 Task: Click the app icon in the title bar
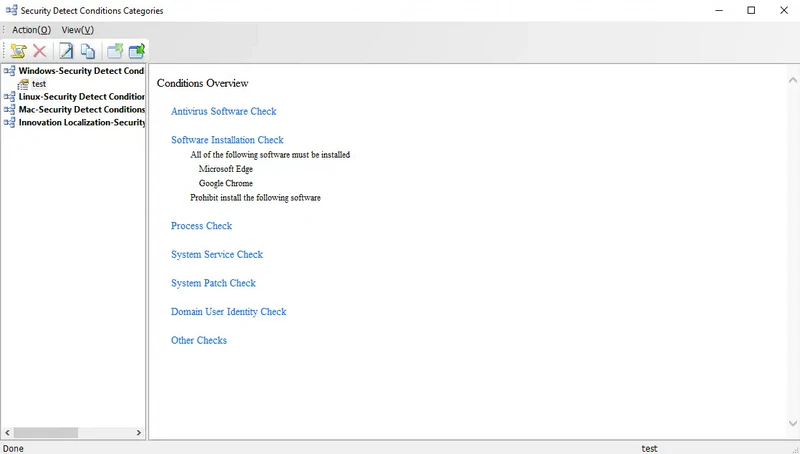click(x=11, y=10)
